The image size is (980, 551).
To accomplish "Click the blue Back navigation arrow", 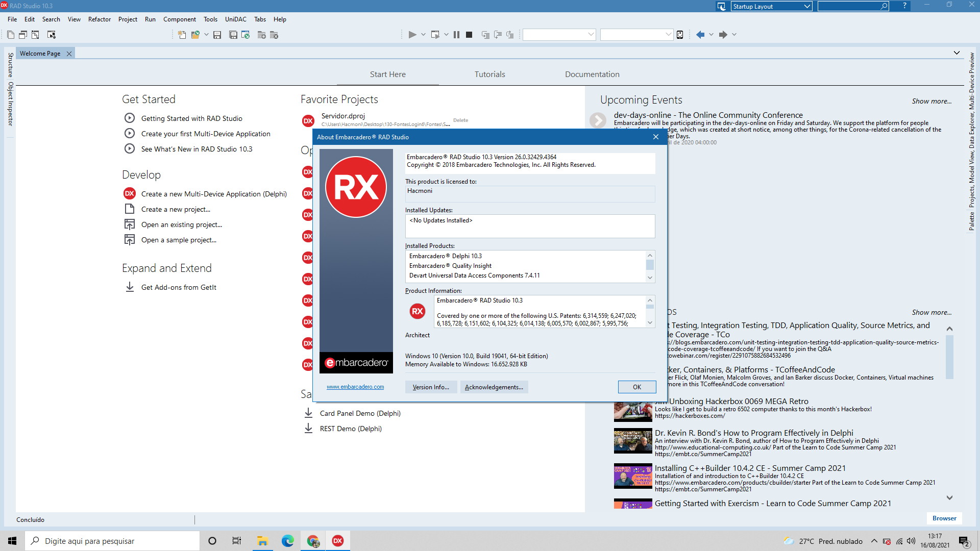I will 700,35.
